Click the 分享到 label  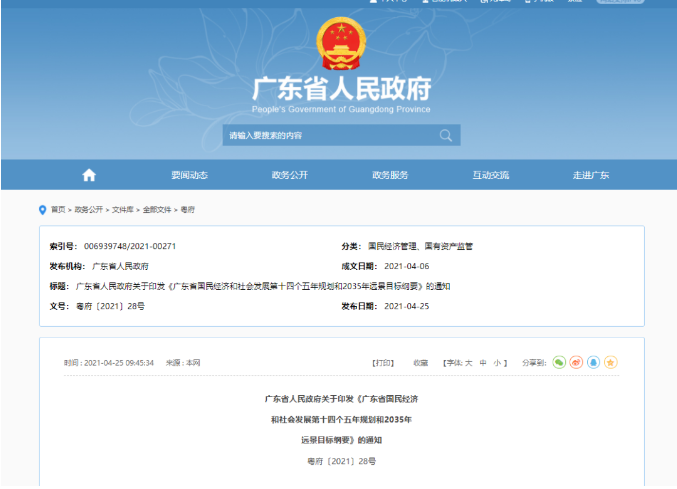pos(534,363)
